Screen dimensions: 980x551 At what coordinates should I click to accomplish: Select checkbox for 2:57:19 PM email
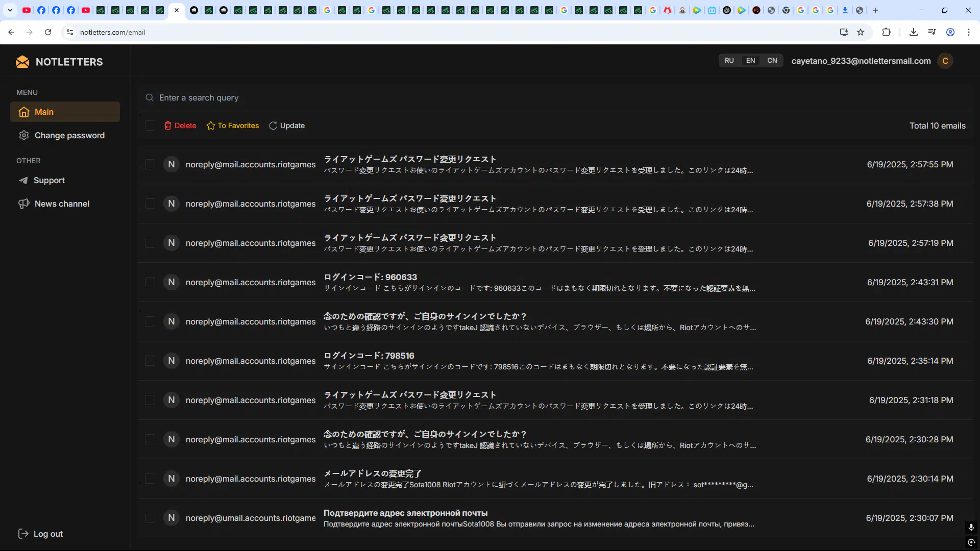[x=150, y=243]
